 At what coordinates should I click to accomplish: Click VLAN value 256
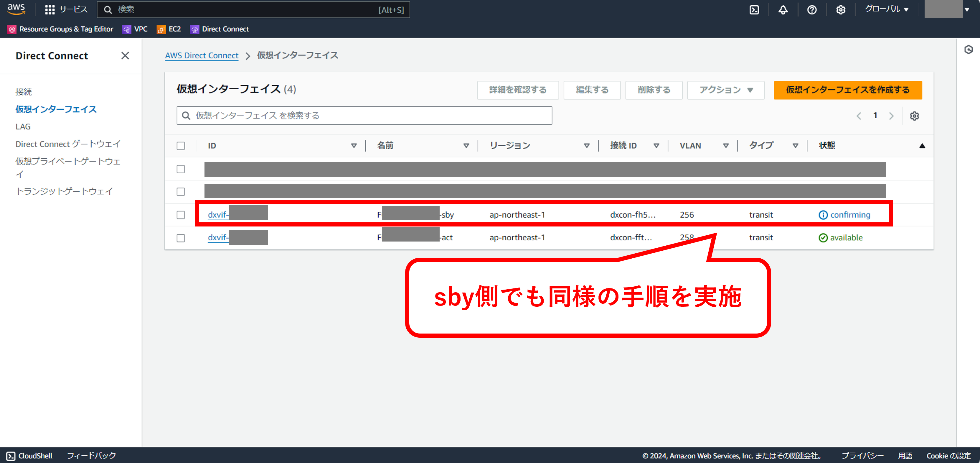[x=687, y=215]
